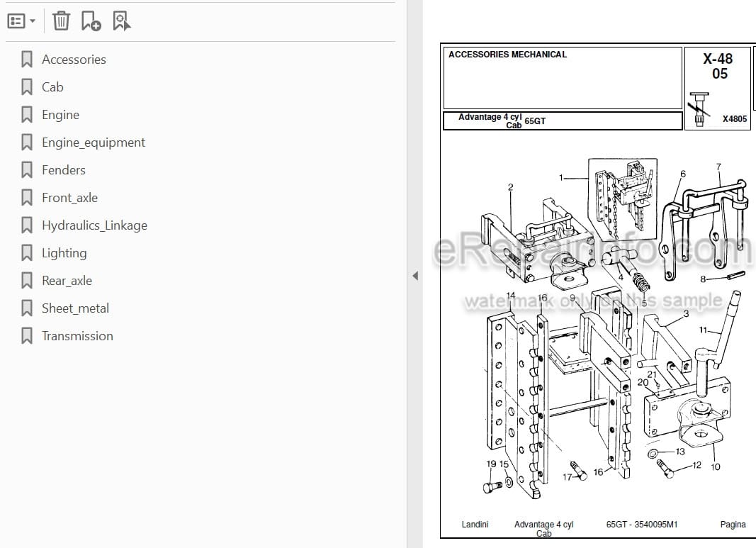Find the current bookmark icon
The width and height of the screenshot is (756, 548).
121,21
